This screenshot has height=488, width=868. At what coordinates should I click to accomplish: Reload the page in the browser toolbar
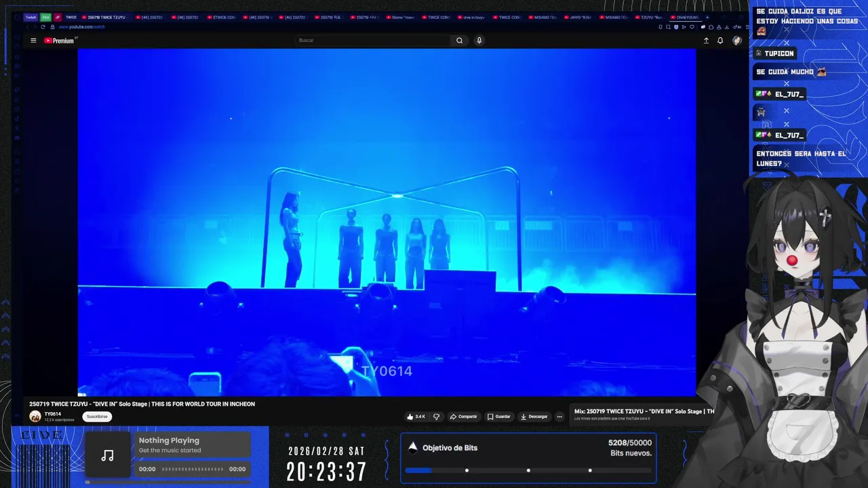pyautogui.click(x=43, y=27)
